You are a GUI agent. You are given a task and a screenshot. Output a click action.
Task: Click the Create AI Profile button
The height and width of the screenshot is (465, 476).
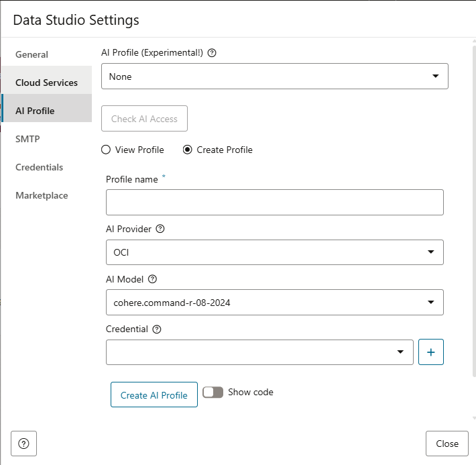[154, 395]
